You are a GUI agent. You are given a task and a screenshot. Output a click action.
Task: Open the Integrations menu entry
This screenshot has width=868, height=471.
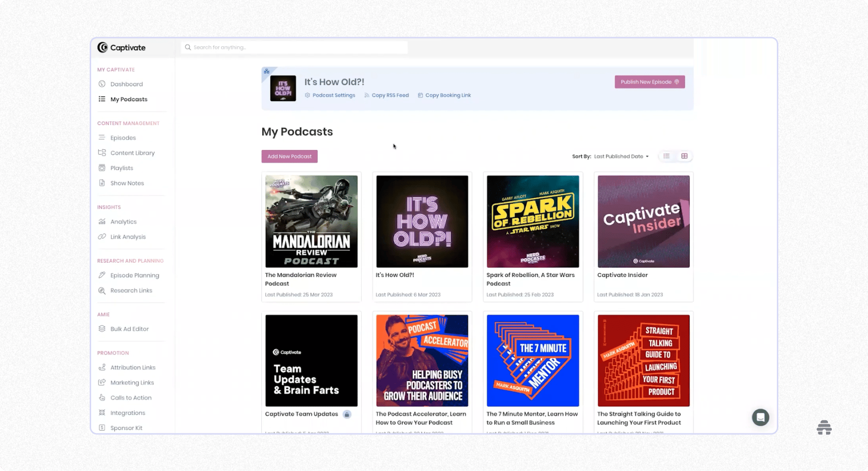[102, 413]
